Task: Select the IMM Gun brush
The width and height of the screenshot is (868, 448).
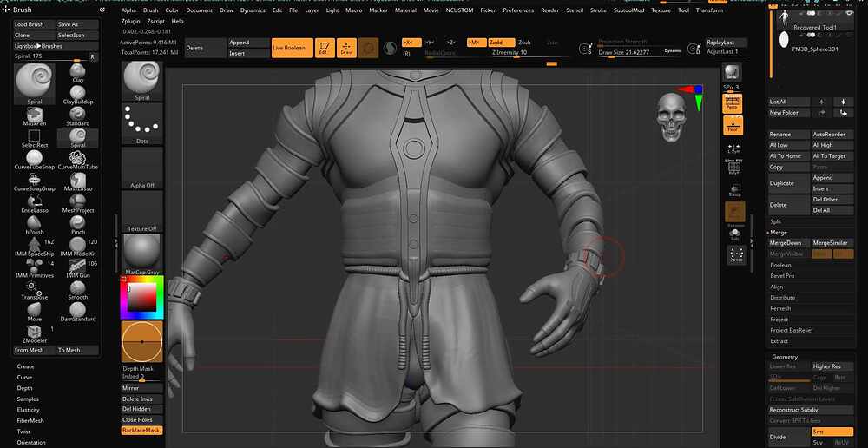Action: pos(77,268)
